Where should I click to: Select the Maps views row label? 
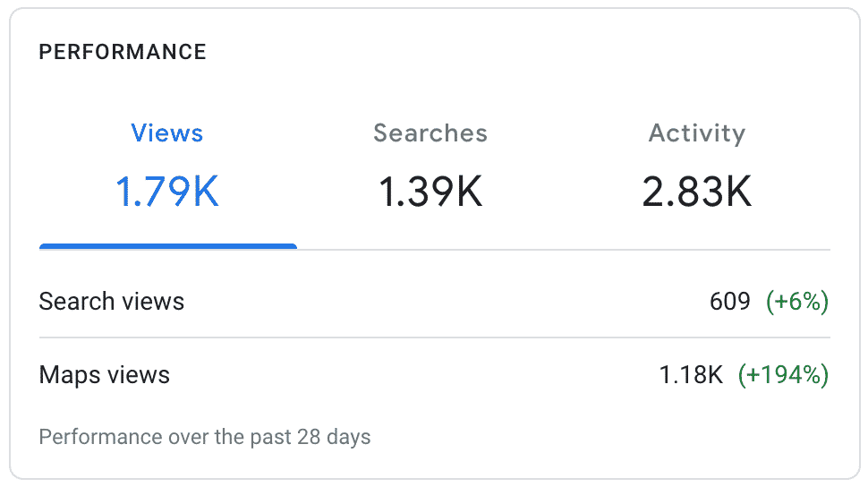(x=105, y=374)
